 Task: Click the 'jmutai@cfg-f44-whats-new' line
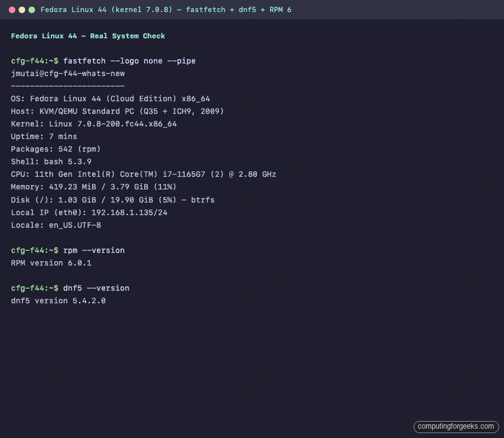[68, 73]
